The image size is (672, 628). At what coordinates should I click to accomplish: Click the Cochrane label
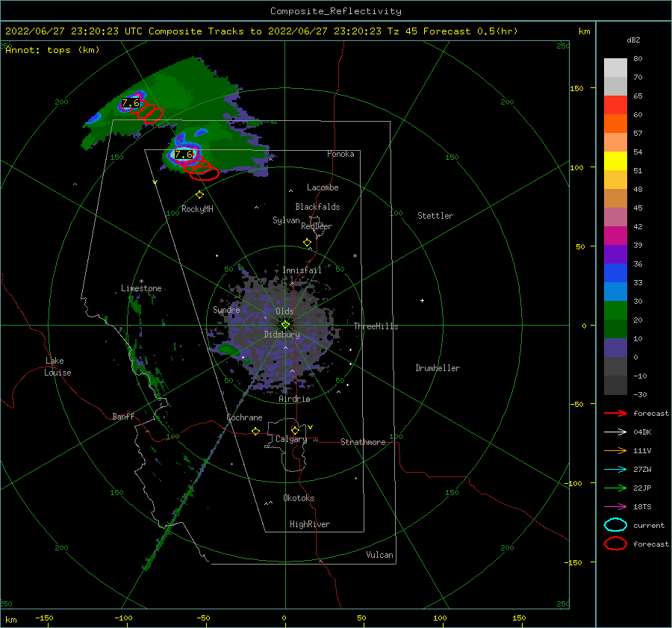(244, 417)
